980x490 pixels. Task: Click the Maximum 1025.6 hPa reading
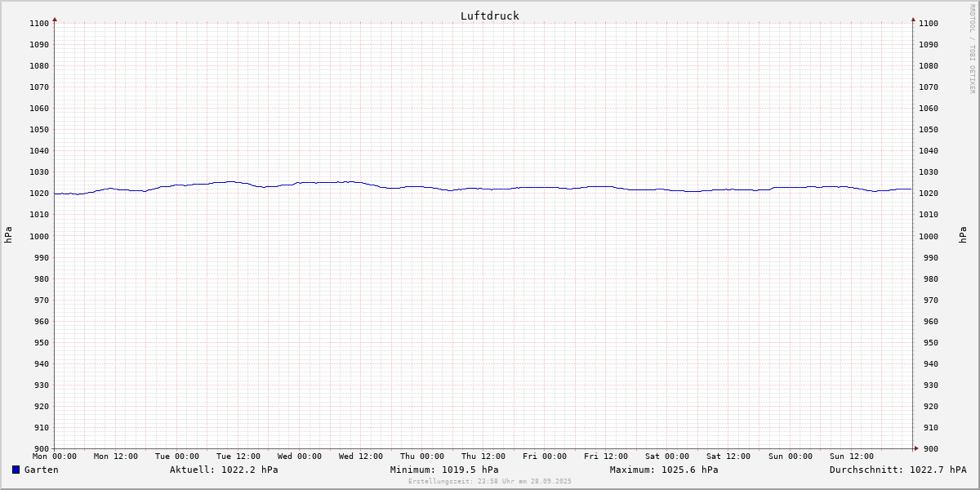click(664, 470)
